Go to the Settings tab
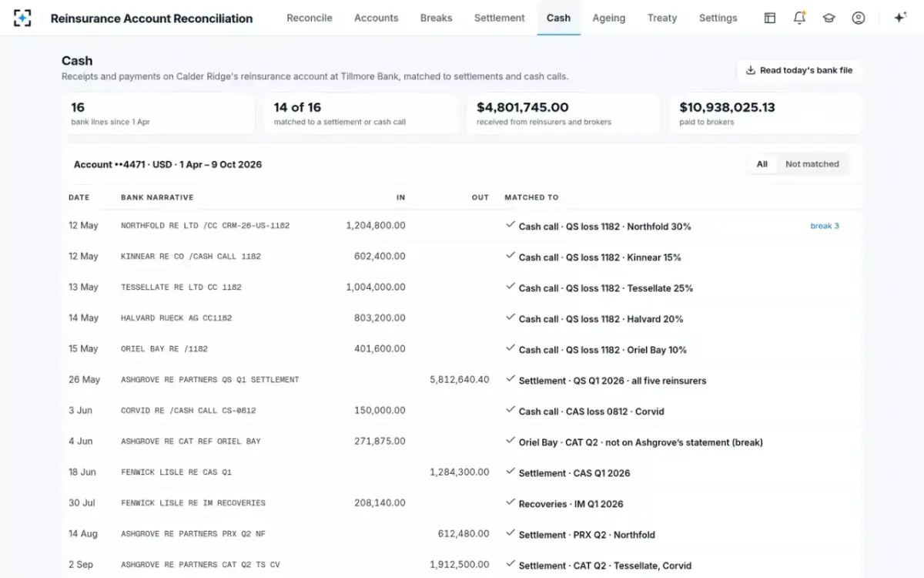Image resolution: width=924 pixels, height=578 pixels. coord(718,18)
